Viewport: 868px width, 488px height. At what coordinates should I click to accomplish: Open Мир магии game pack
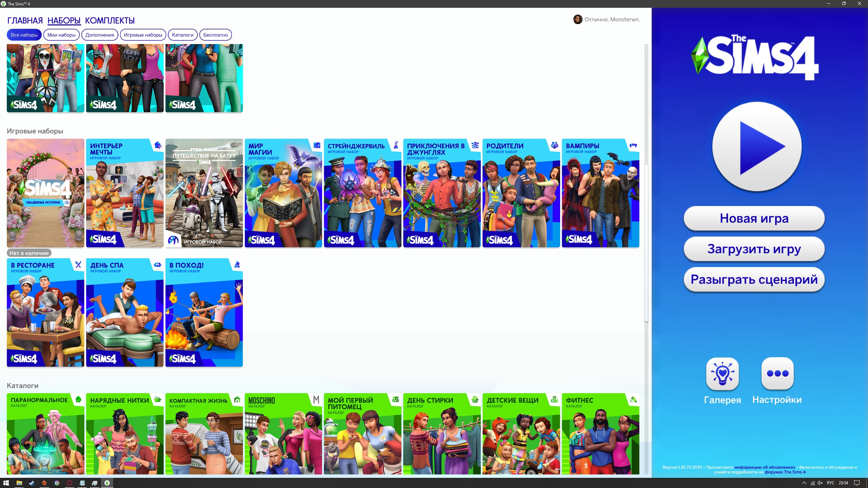point(283,193)
